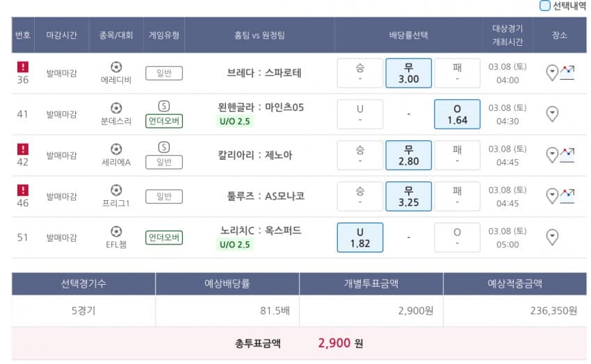This screenshot has width=591, height=364.
Task: Select lose option for match 36
Action: point(458,73)
